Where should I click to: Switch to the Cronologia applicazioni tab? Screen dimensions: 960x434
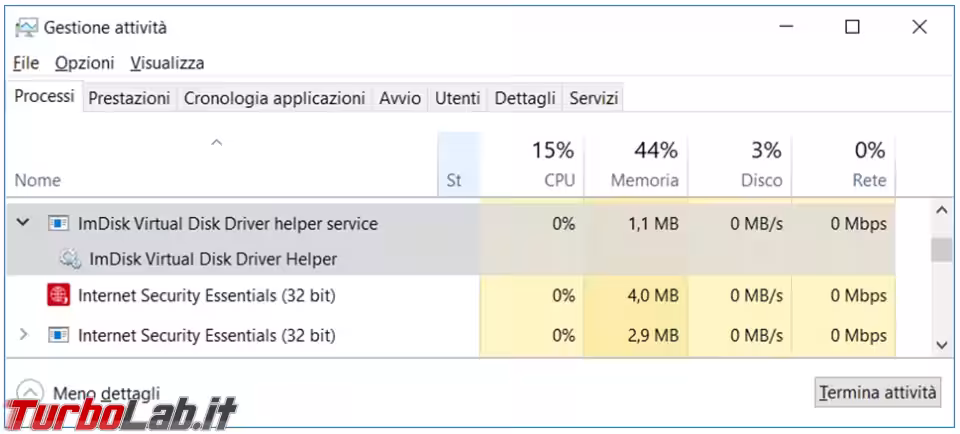[x=274, y=98]
